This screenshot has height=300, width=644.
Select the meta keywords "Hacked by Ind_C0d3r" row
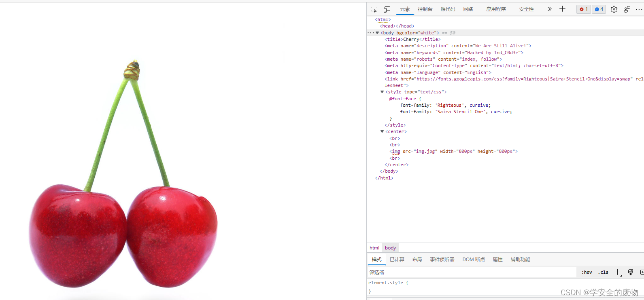tap(454, 53)
